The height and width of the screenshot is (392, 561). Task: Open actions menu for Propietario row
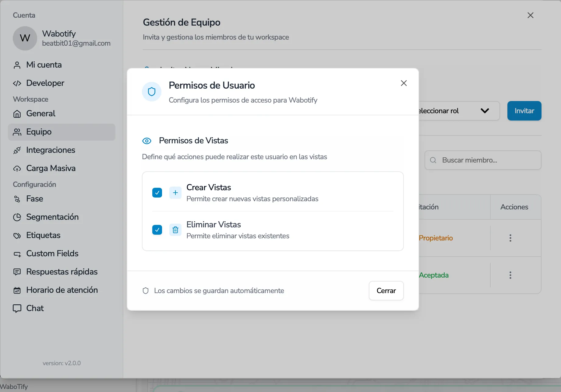(510, 238)
